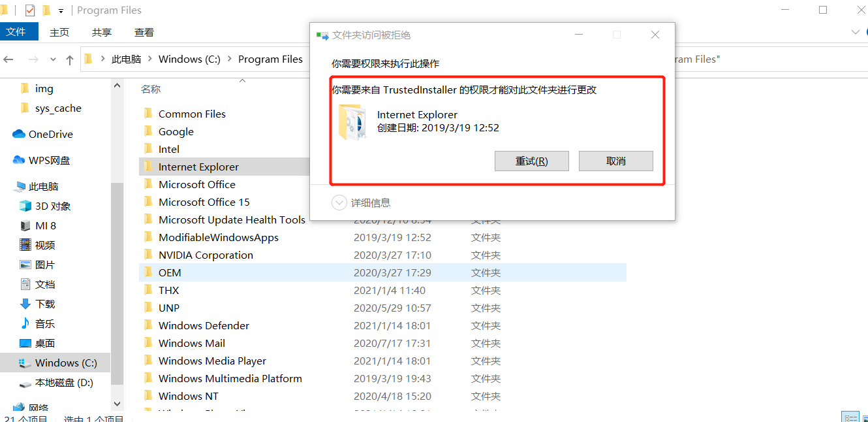
Task: Click Windows (C:) in the address breadcrumb
Action: (189, 59)
